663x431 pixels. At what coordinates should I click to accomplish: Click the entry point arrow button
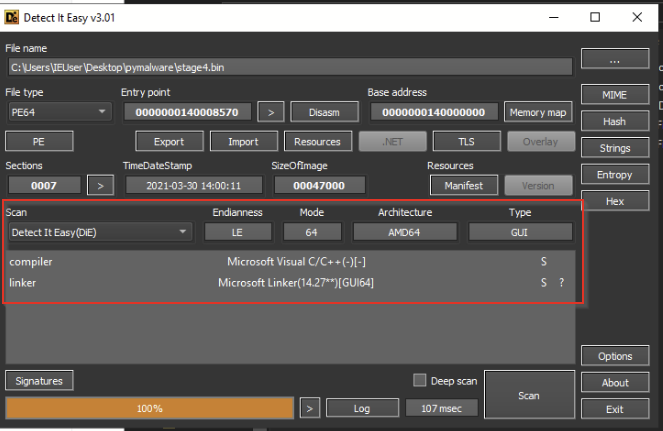point(271,113)
